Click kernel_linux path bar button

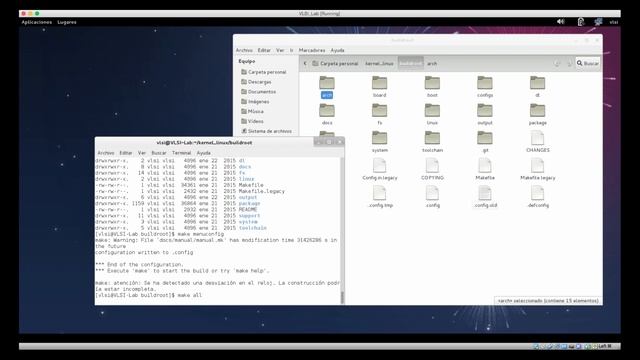pyautogui.click(x=379, y=63)
